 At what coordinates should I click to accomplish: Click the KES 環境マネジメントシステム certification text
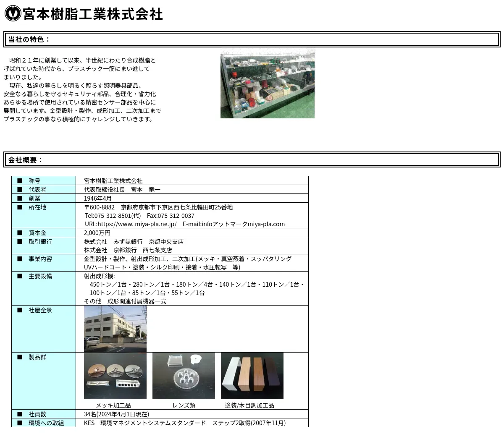pyautogui.click(x=185, y=423)
